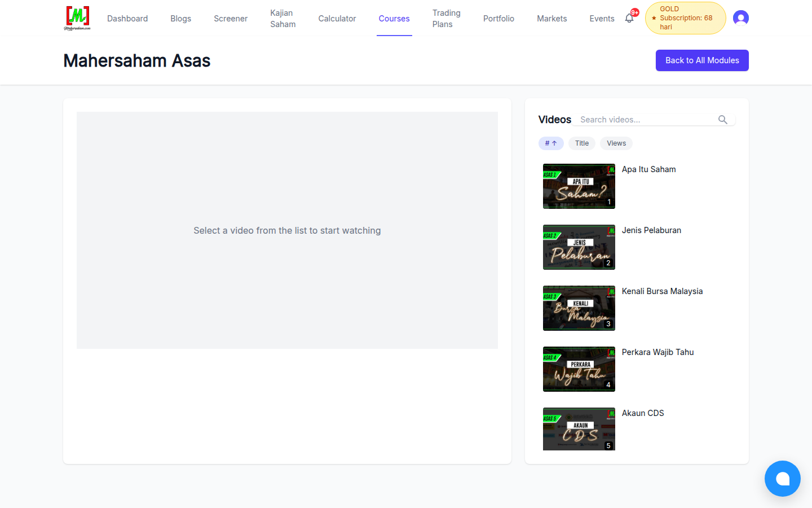Open the chat bubble widget icon

pyautogui.click(x=783, y=479)
